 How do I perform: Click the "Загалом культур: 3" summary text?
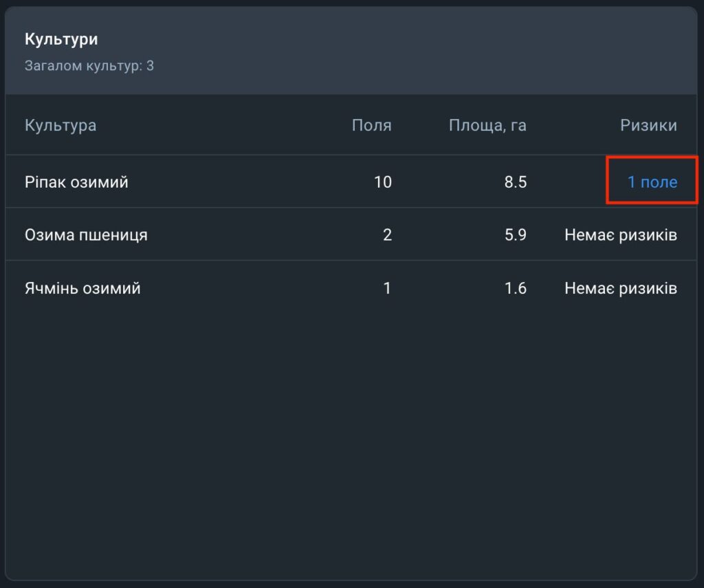(89, 67)
